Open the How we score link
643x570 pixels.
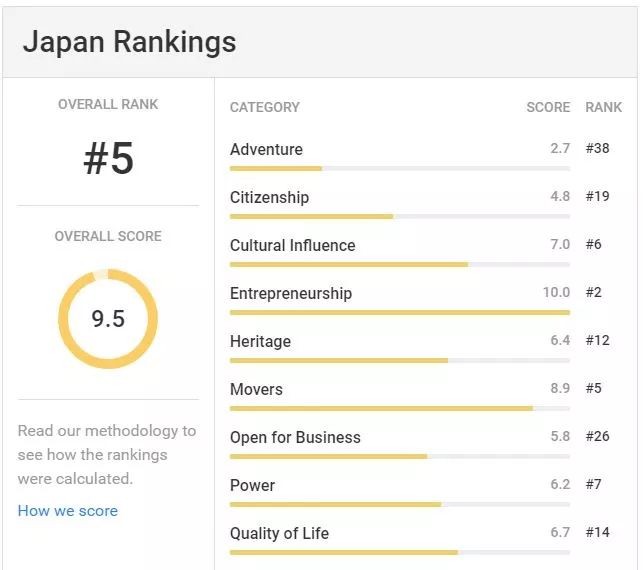pyautogui.click(x=67, y=511)
